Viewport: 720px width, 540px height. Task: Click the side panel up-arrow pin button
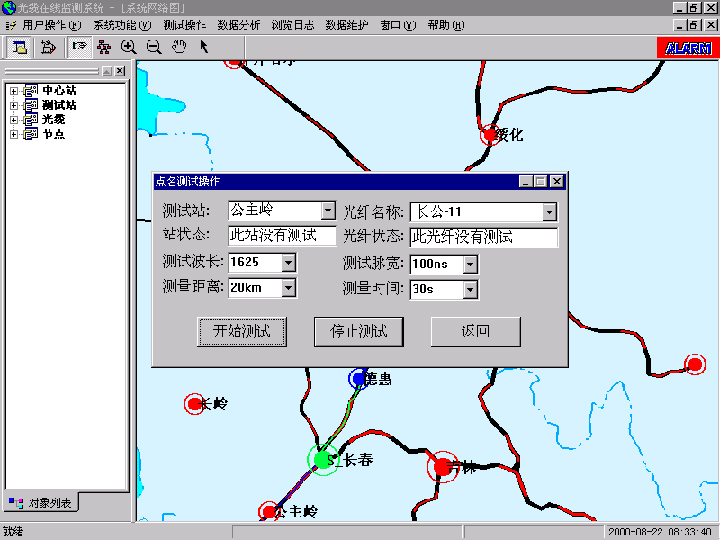coord(107,71)
